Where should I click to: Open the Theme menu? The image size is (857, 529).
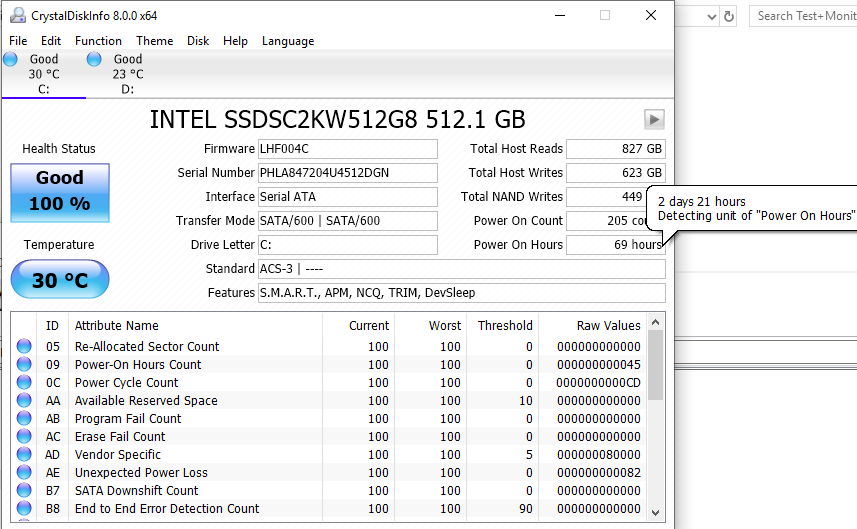pyautogui.click(x=155, y=41)
